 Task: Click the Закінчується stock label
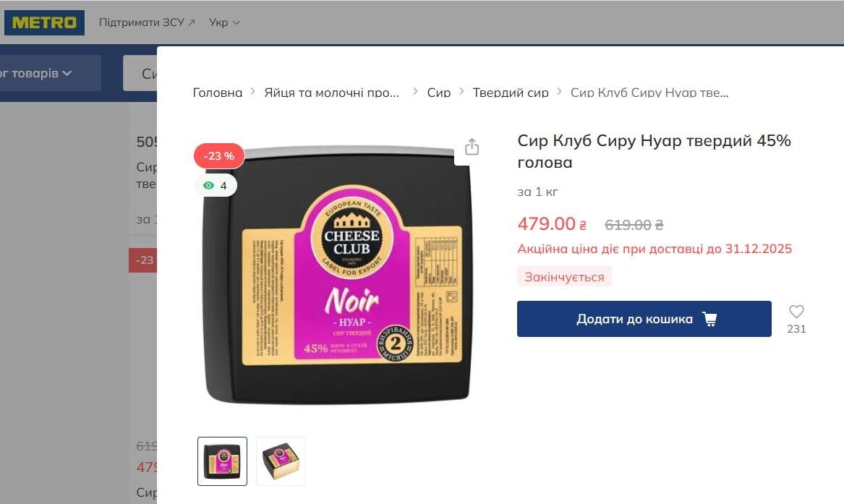(x=564, y=276)
